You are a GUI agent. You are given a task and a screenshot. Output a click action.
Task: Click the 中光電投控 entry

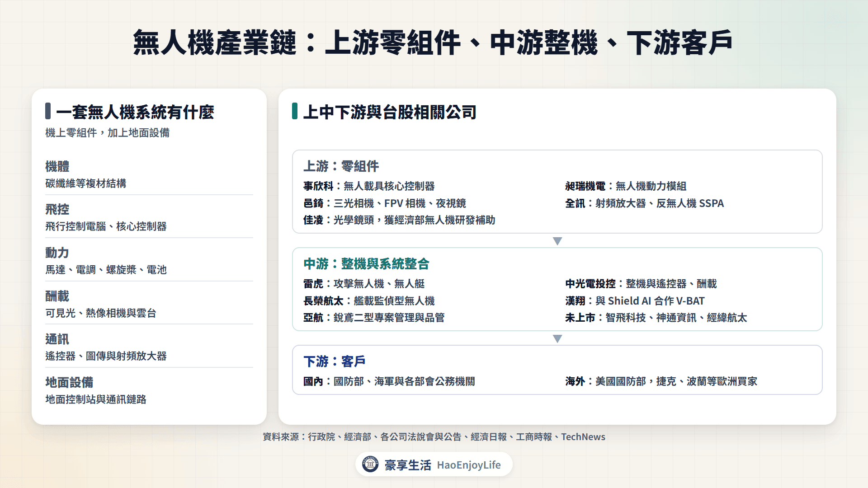pyautogui.click(x=641, y=284)
